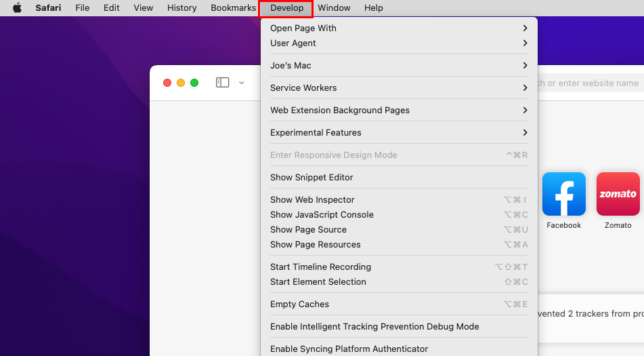Toggle Intelligent Tracking Prevention Debug Mode
The width and height of the screenshot is (644, 356).
pyautogui.click(x=374, y=327)
